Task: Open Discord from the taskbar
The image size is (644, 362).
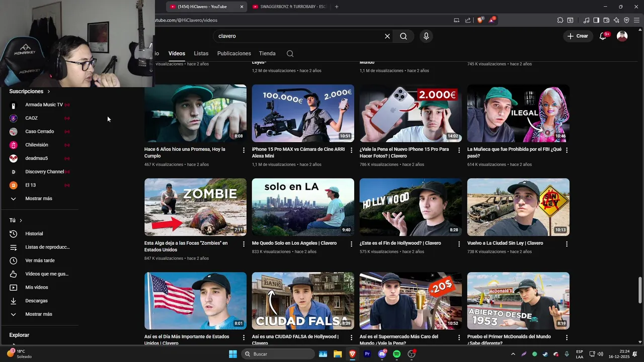Action: [x=382, y=354]
